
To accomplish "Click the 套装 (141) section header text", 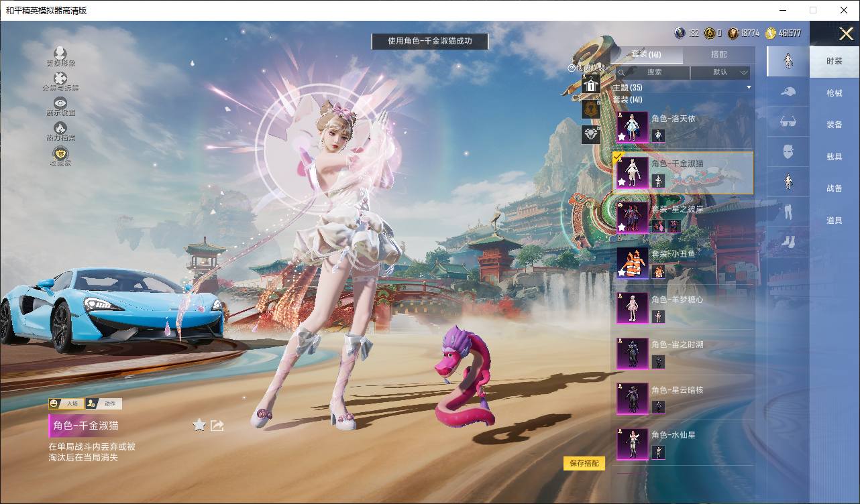I will coord(627,99).
